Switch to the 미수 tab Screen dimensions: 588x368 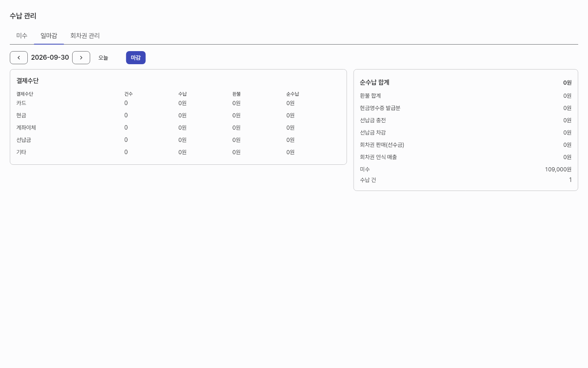(x=22, y=36)
